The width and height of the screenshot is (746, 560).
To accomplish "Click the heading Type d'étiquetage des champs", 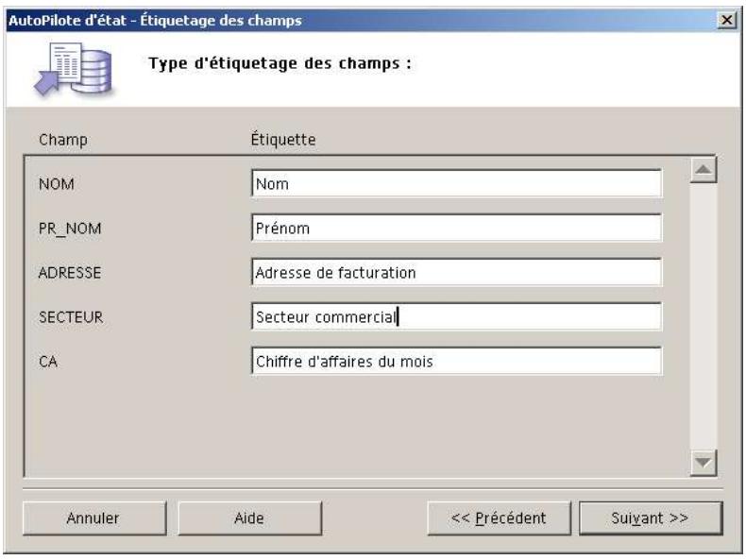I will tap(280, 63).
